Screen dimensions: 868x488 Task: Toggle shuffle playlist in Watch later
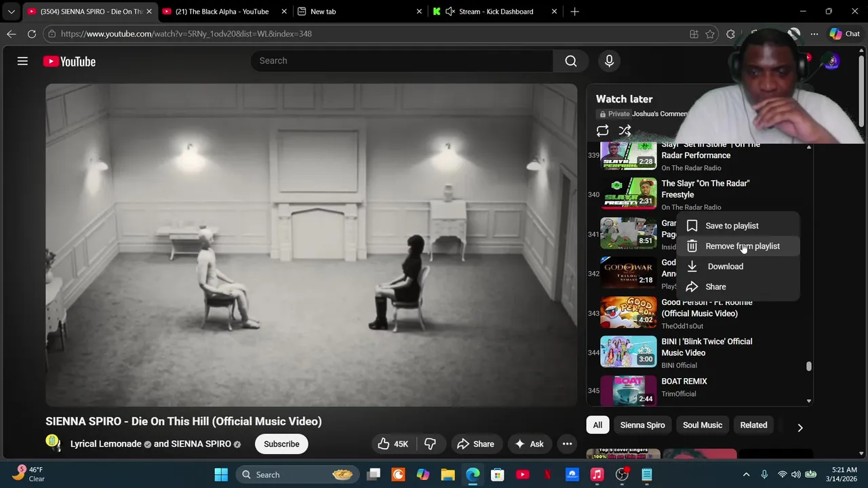pyautogui.click(x=625, y=131)
